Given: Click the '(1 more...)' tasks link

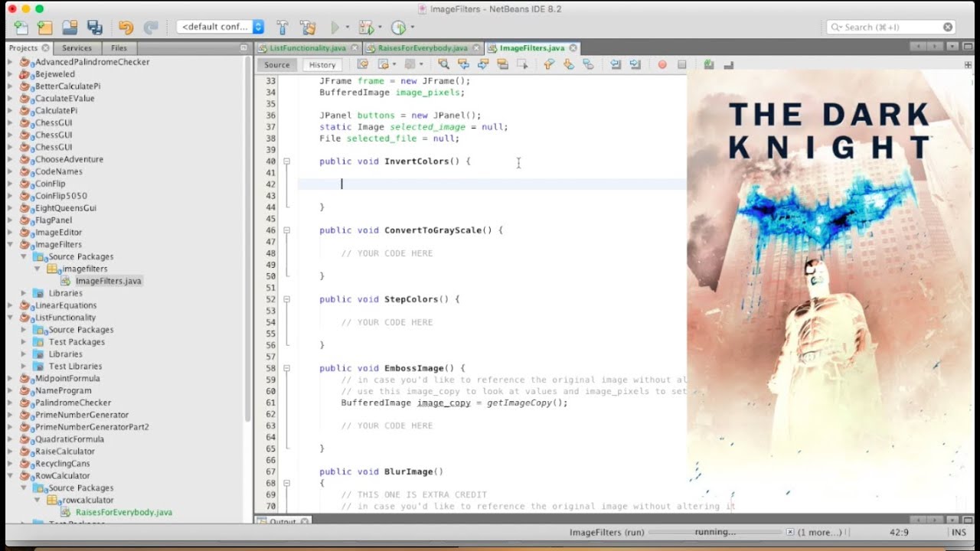Looking at the screenshot, I should coord(820,532).
